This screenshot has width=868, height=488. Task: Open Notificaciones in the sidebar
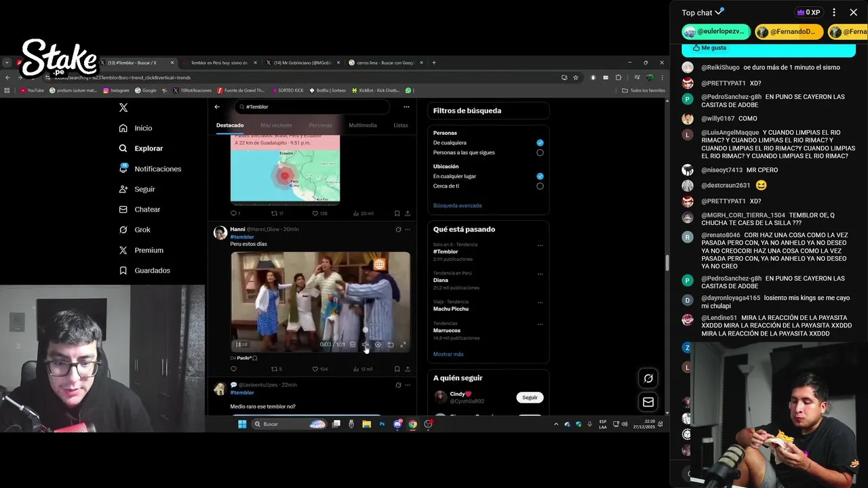pyautogui.click(x=150, y=169)
